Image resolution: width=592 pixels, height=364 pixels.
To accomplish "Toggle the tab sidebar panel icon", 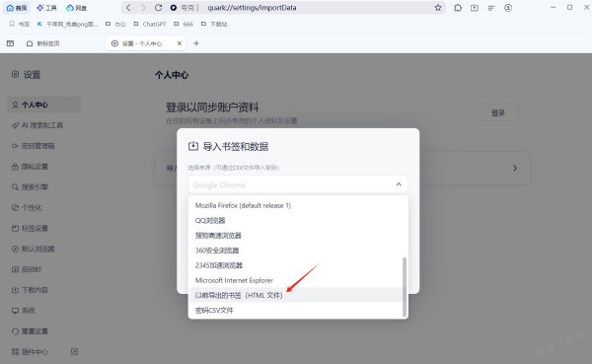I will coord(10,43).
